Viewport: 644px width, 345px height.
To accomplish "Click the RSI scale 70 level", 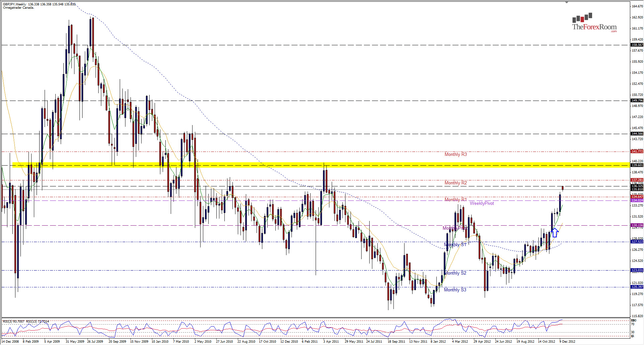I will tap(633, 324).
